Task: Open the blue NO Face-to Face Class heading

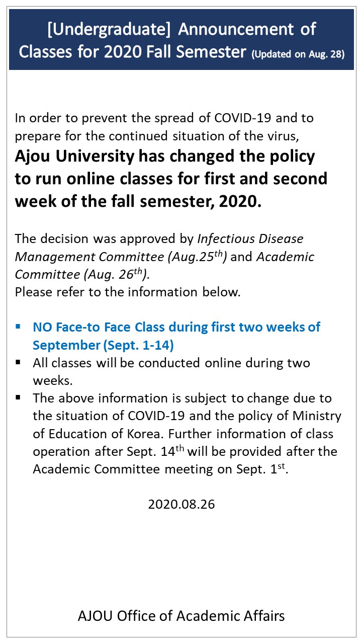Action: (176, 327)
